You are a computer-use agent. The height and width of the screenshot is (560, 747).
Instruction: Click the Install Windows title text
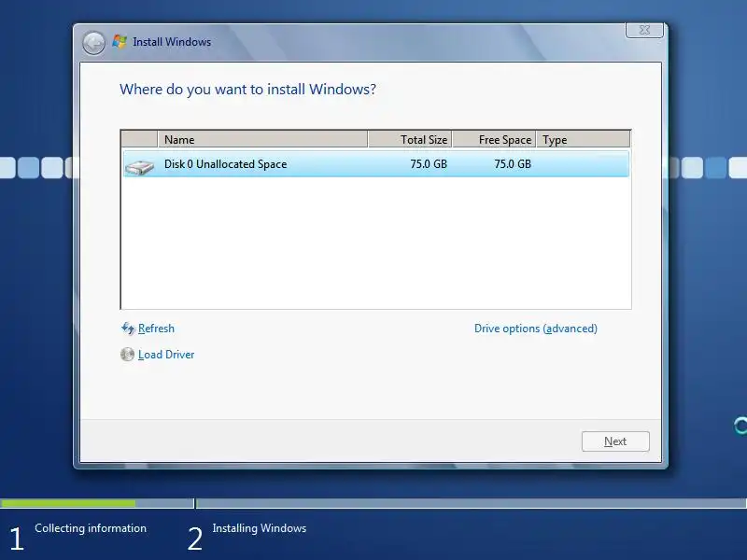coord(172,42)
